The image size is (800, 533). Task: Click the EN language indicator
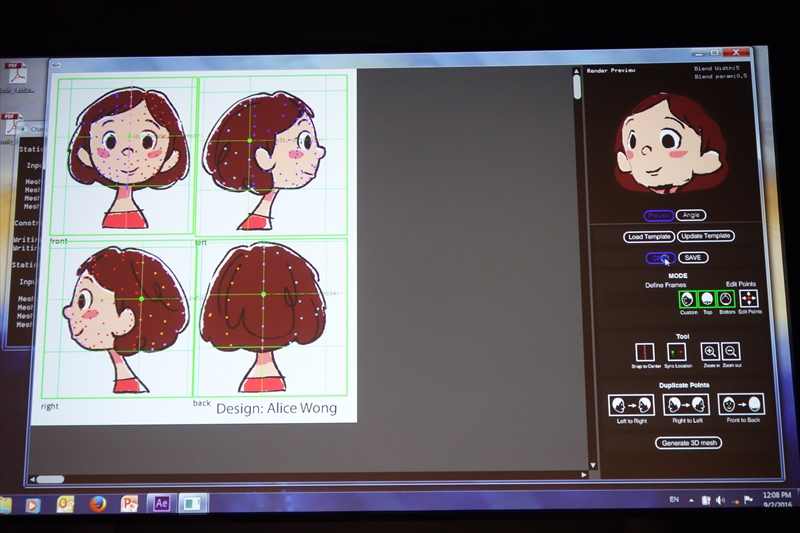674,500
